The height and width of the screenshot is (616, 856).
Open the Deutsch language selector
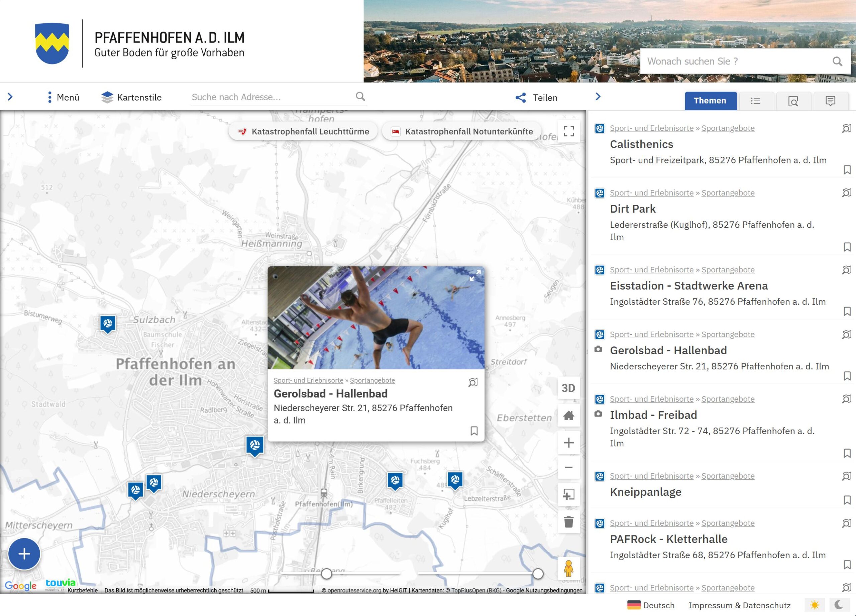point(651,605)
